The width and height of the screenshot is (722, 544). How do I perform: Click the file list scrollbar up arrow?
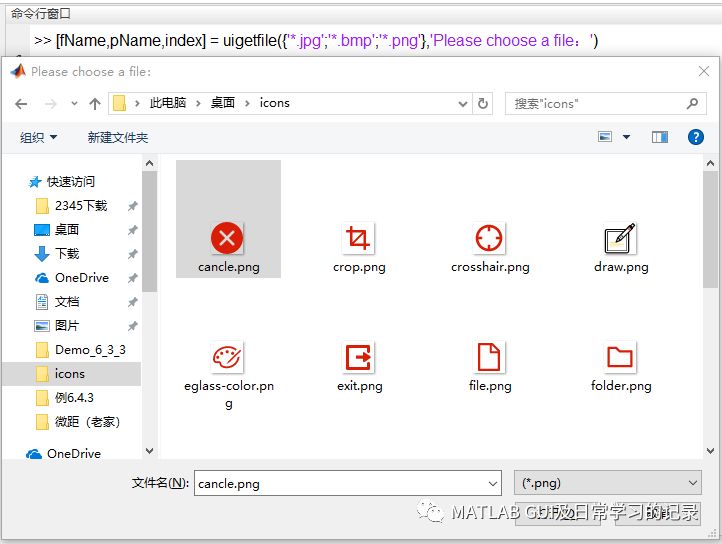point(710,163)
